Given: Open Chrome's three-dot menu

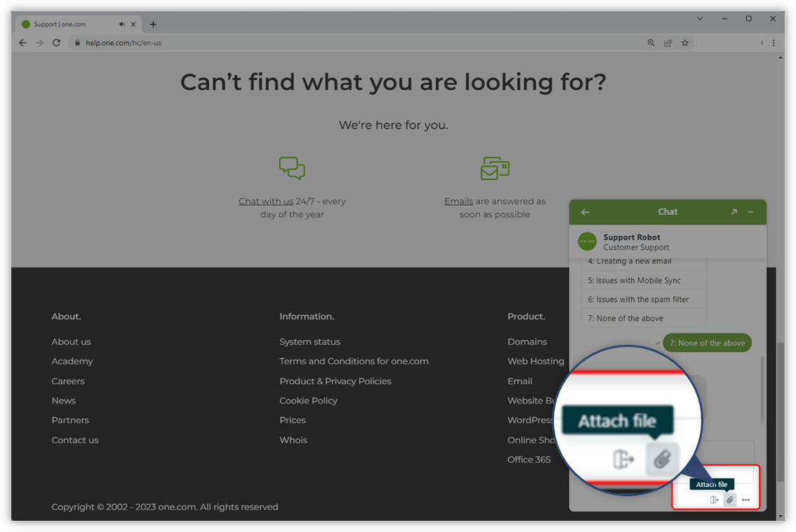Looking at the screenshot, I should point(773,42).
